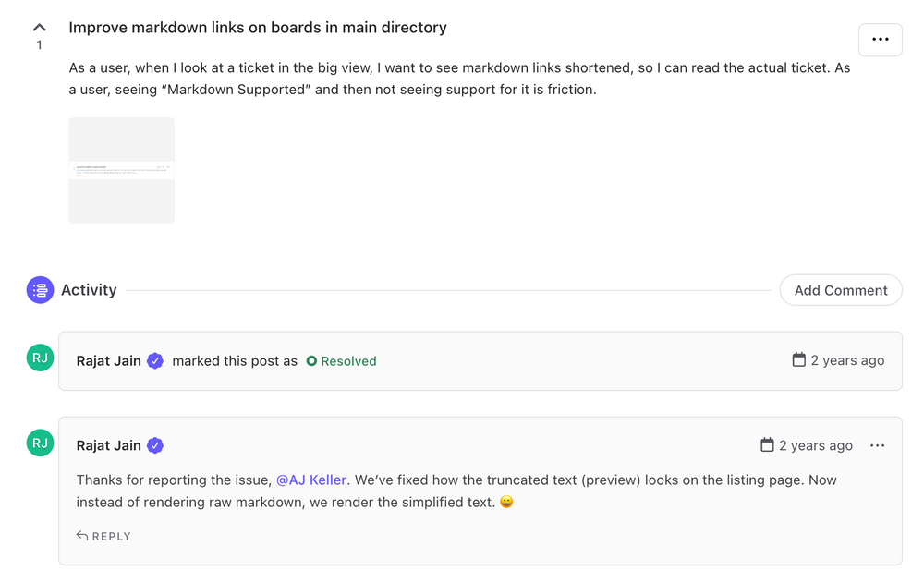The height and width of the screenshot is (583, 924).
Task: Click the 2 years ago timestamp on the comment
Action: pos(816,445)
